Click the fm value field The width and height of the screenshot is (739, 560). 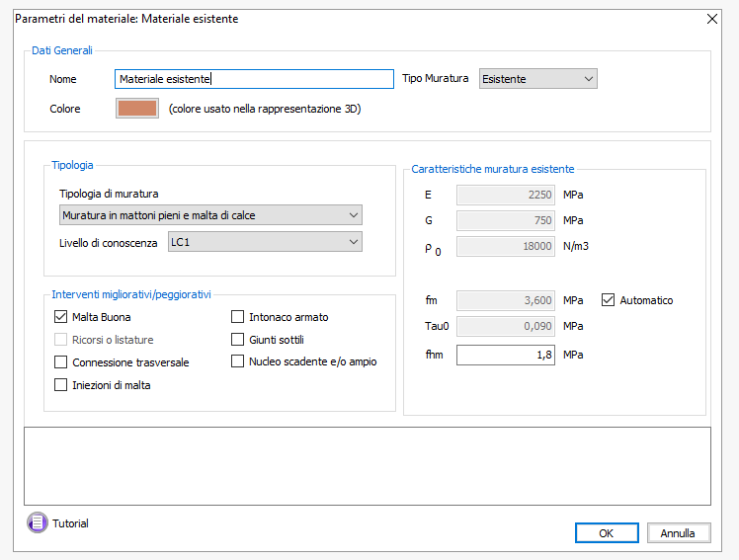(505, 300)
